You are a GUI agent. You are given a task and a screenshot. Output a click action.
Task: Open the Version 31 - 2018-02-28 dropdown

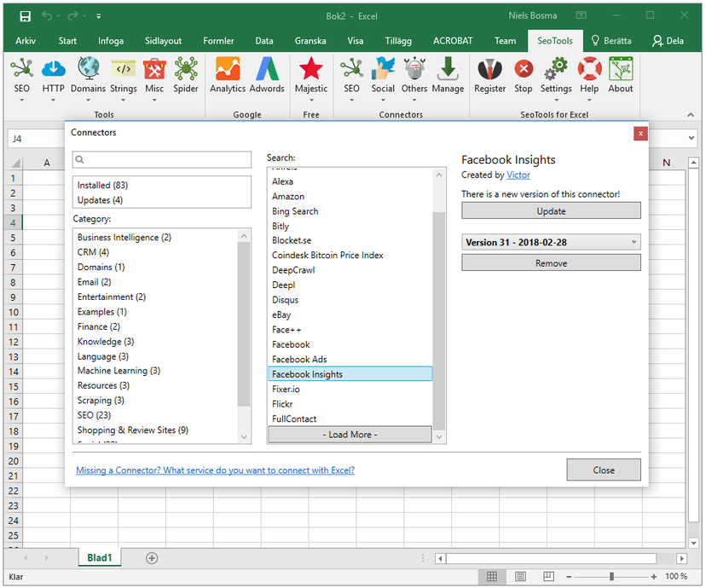(x=551, y=241)
